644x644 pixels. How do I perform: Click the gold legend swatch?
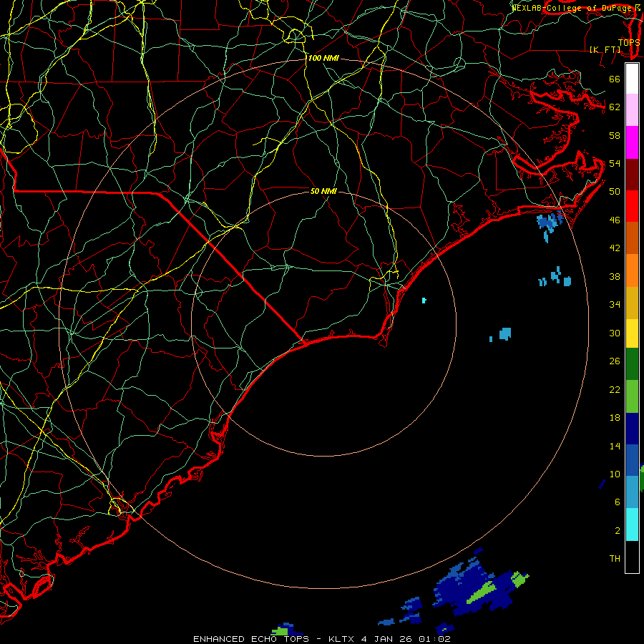pos(632,303)
